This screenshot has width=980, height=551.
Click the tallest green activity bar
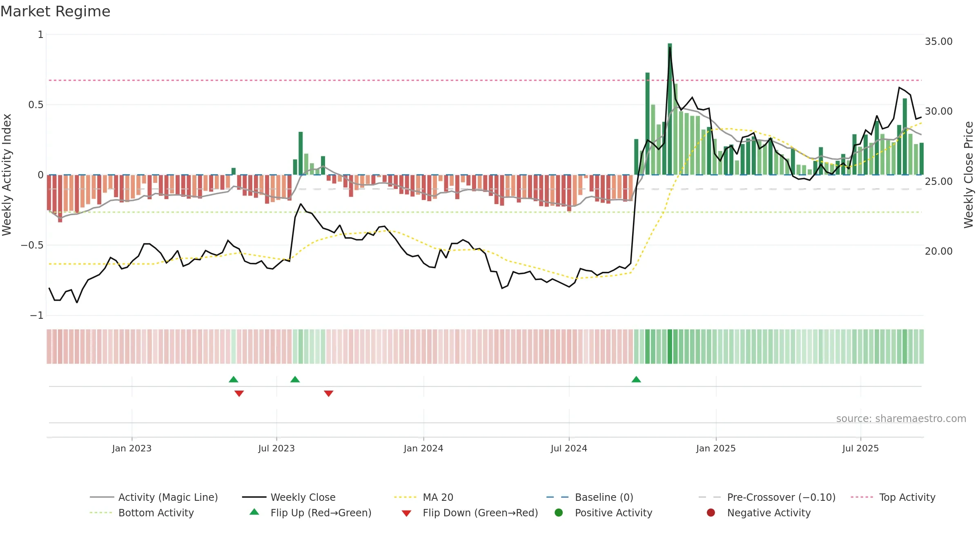[670, 109]
